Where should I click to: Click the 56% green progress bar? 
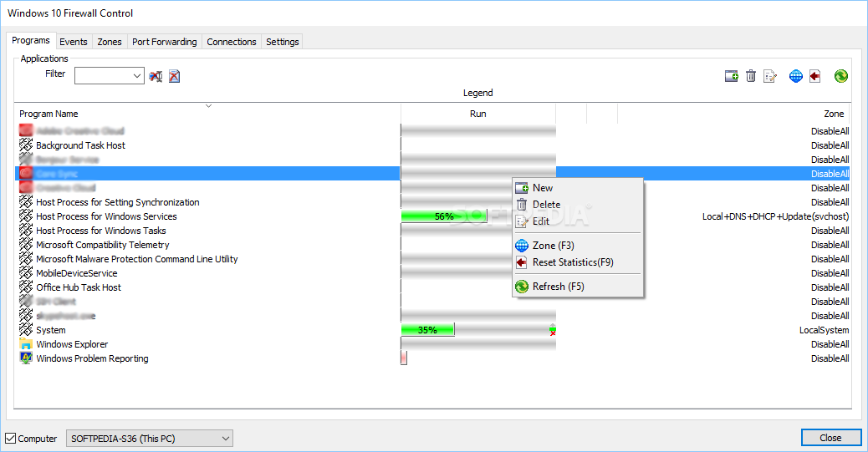point(444,216)
